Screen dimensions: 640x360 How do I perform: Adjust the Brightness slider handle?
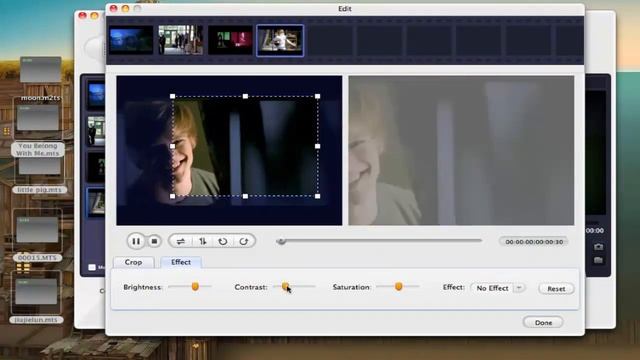click(195, 287)
